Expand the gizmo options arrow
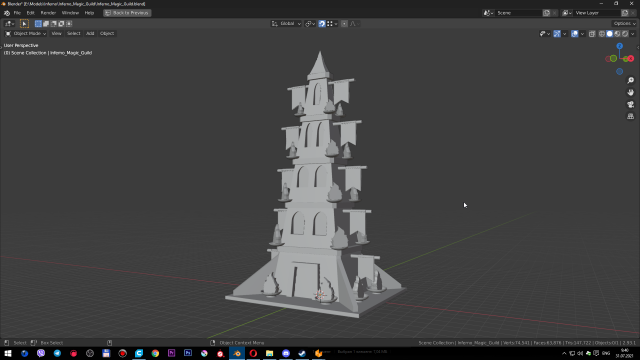Screen dimensions: 640x360 coord(564,34)
